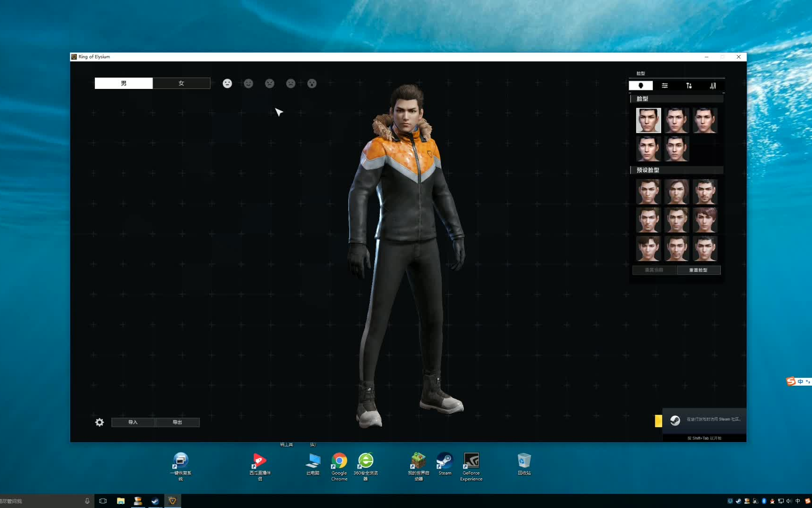The width and height of the screenshot is (812, 508).
Task: Pick middle preset in bottom preset row
Action: tap(677, 248)
